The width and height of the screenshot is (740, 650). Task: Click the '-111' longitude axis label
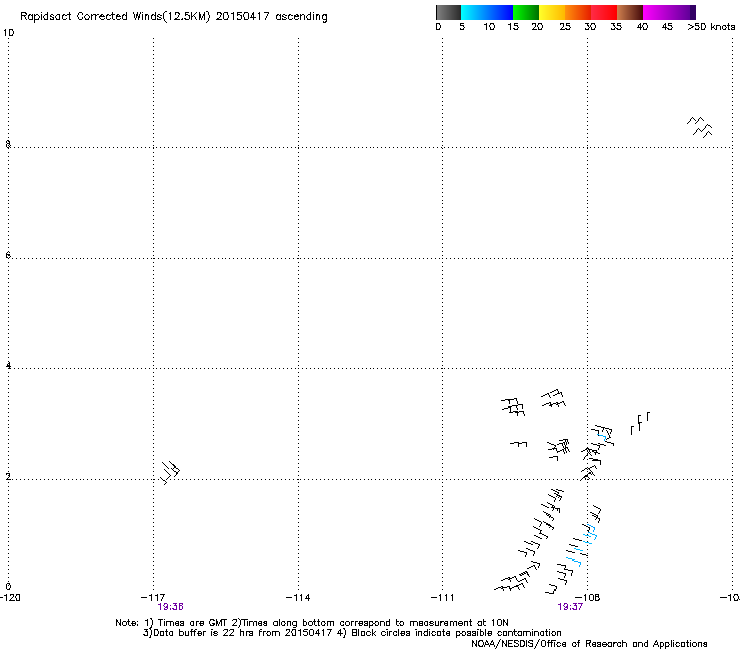point(443,598)
